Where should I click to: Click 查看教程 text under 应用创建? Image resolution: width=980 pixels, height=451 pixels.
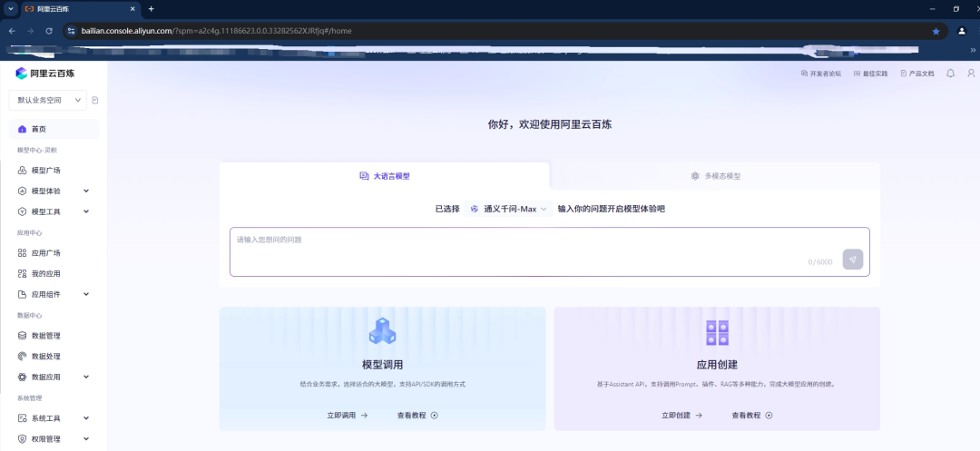pyautogui.click(x=746, y=416)
